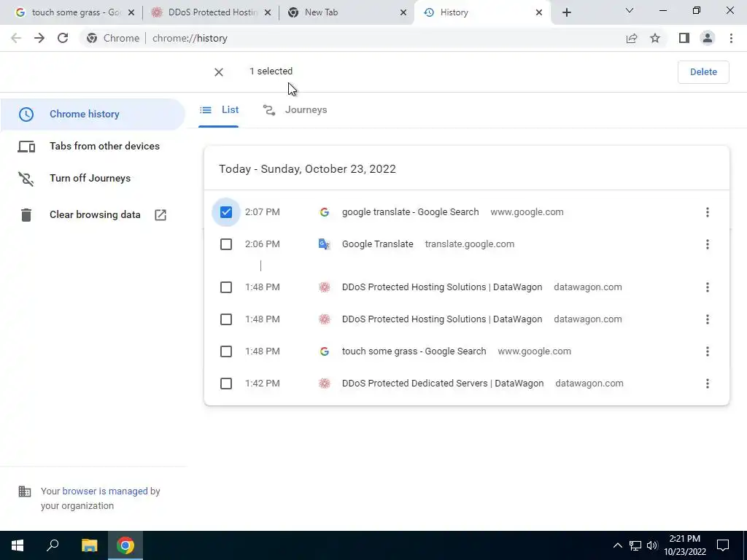Click the Google Translate favicon
The image size is (747, 560).
point(325,244)
